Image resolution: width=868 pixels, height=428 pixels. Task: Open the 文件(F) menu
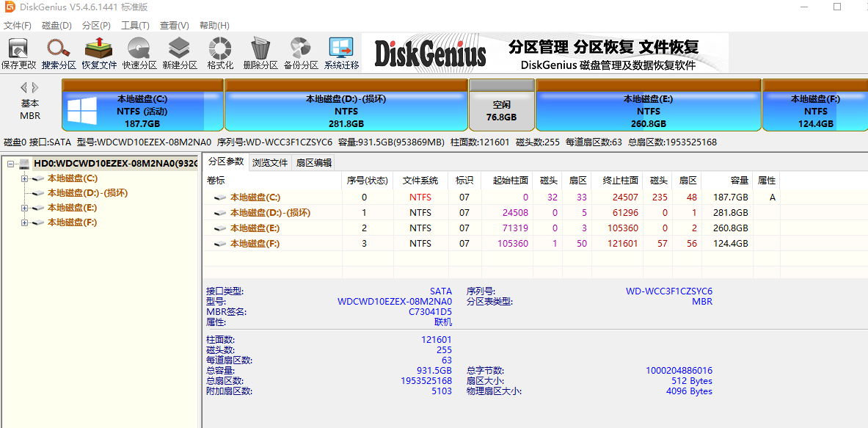(x=17, y=26)
